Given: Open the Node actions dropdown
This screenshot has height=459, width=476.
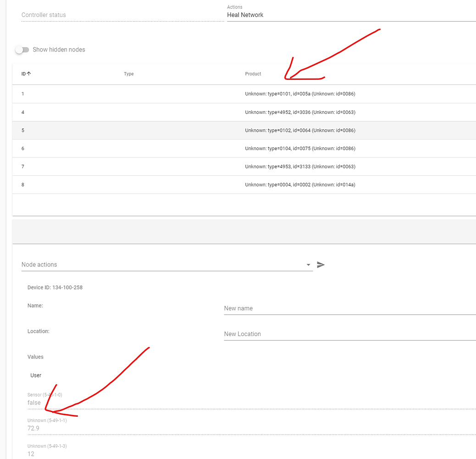Looking at the screenshot, I should [x=167, y=265].
